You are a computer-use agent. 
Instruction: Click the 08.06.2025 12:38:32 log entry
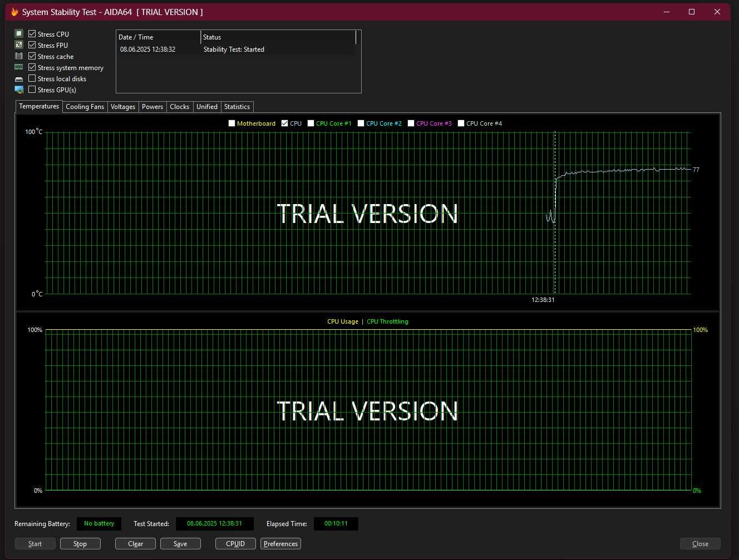[147, 49]
